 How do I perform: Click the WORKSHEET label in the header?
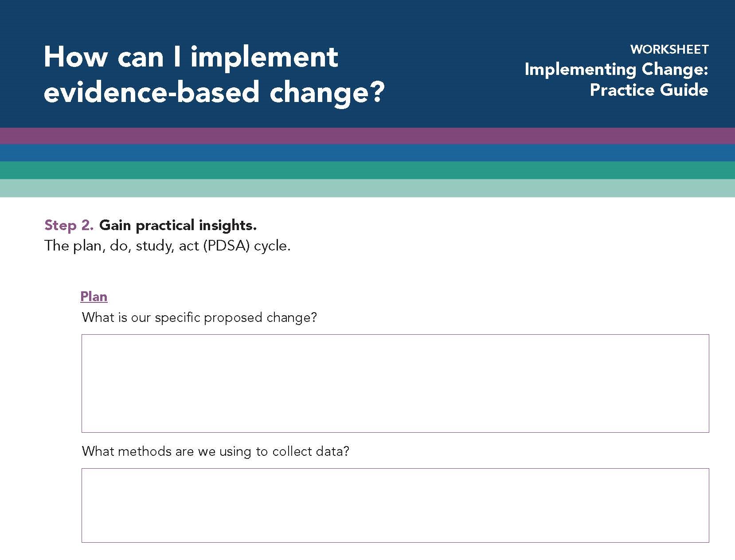click(669, 49)
